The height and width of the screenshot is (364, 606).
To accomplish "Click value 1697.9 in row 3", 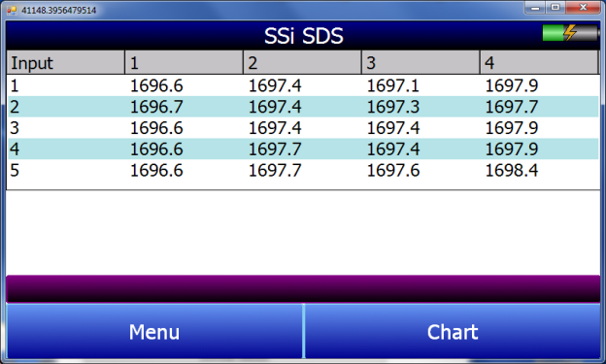I will (511, 128).
